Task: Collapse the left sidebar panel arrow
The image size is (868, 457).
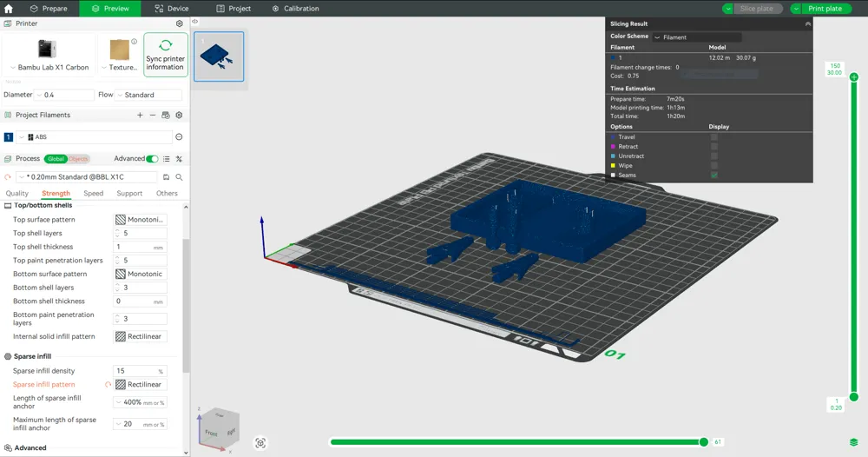Action: [194, 22]
